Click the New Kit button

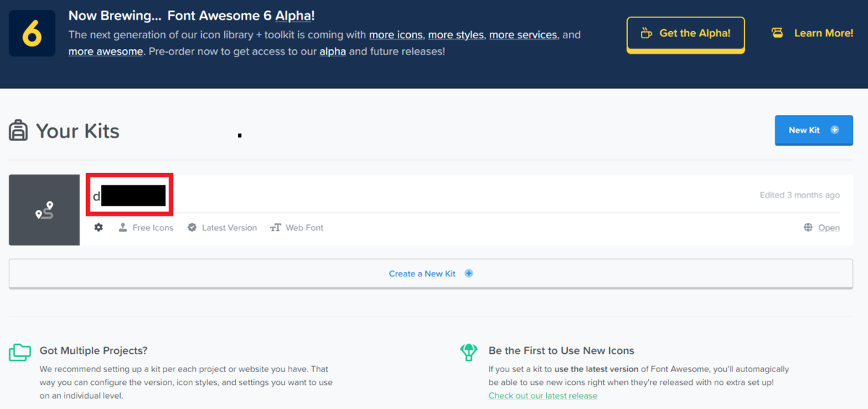coord(814,130)
